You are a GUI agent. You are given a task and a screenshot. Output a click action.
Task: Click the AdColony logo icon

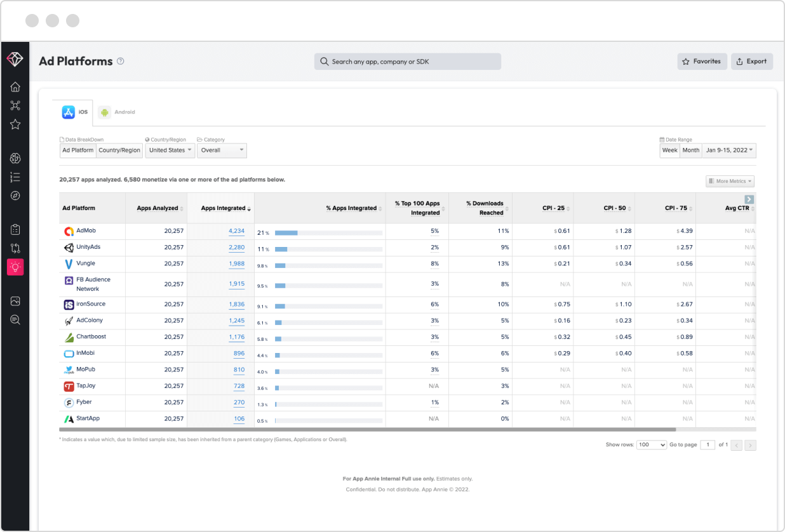point(69,321)
